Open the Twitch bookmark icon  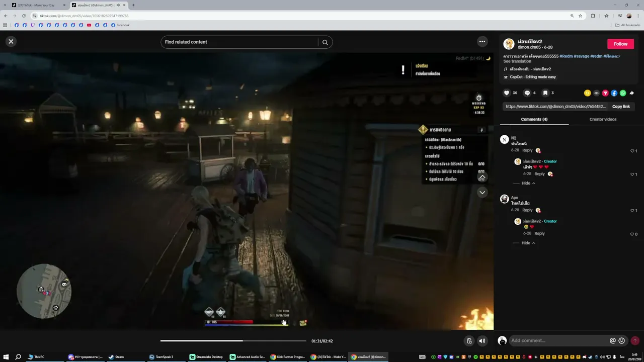(x=33, y=25)
